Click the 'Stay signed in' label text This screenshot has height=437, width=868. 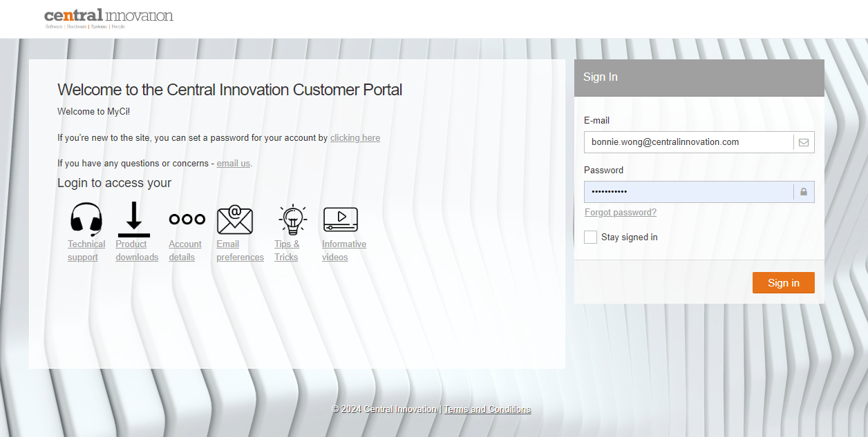pos(630,237)
